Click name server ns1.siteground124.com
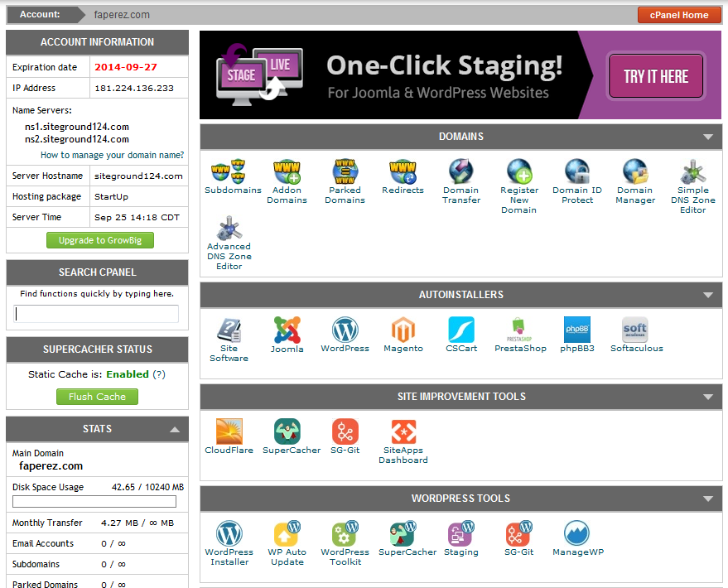This screenshot has height=588, width=728. point(77,127)
